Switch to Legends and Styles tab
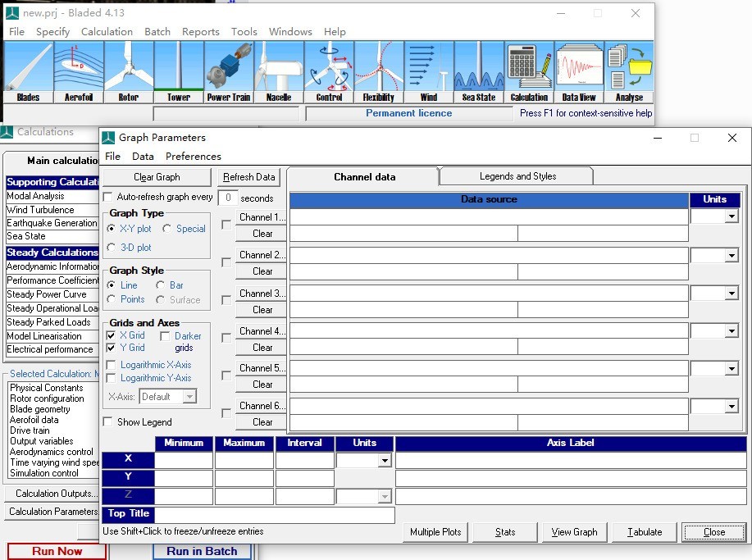This screenshot has width=752, height=560. (517, 176)
